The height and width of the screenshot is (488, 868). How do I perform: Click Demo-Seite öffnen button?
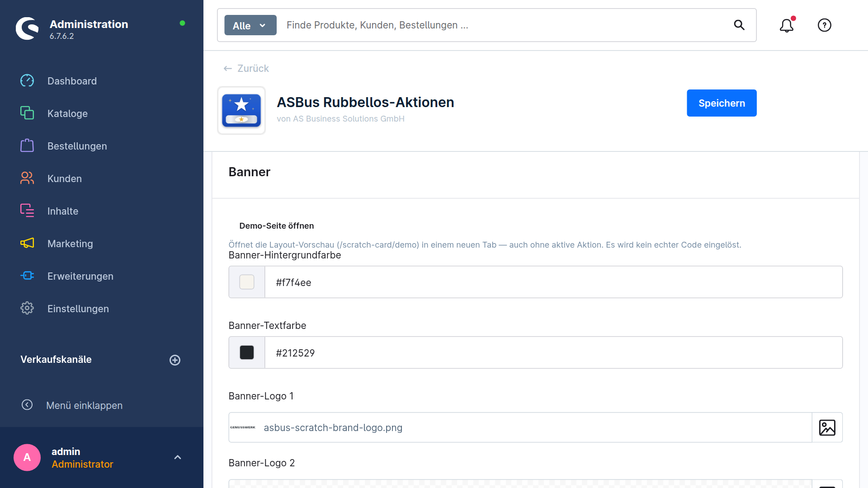tap(277, 225)
